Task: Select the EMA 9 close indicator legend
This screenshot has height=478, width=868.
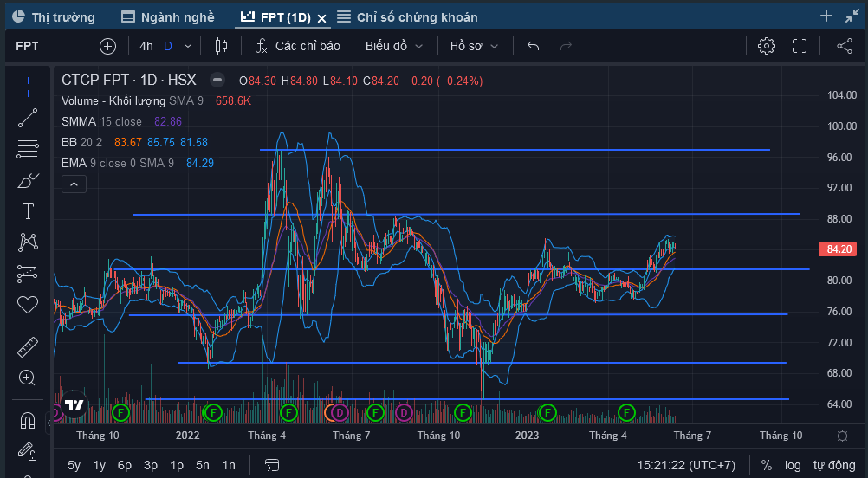Action: click(117, 163)
